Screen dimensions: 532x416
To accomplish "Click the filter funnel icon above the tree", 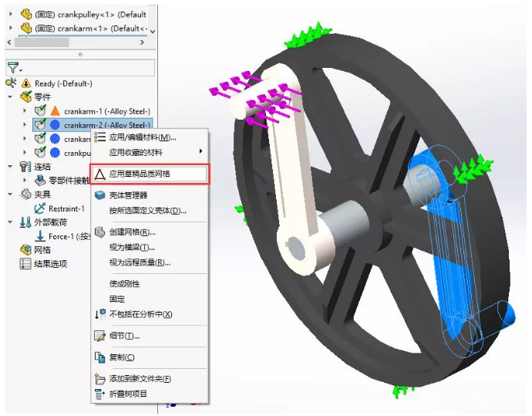I will [13, 68].
